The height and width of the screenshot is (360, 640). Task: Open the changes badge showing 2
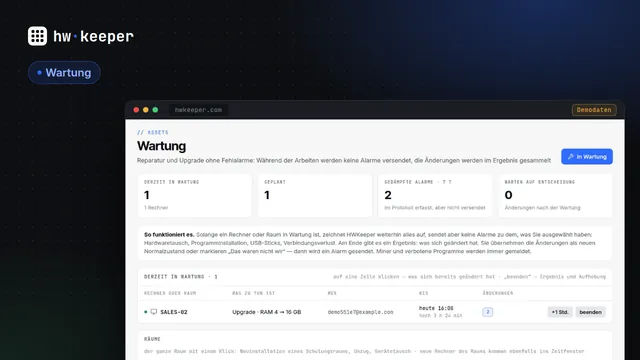click(x=487, y=312)
